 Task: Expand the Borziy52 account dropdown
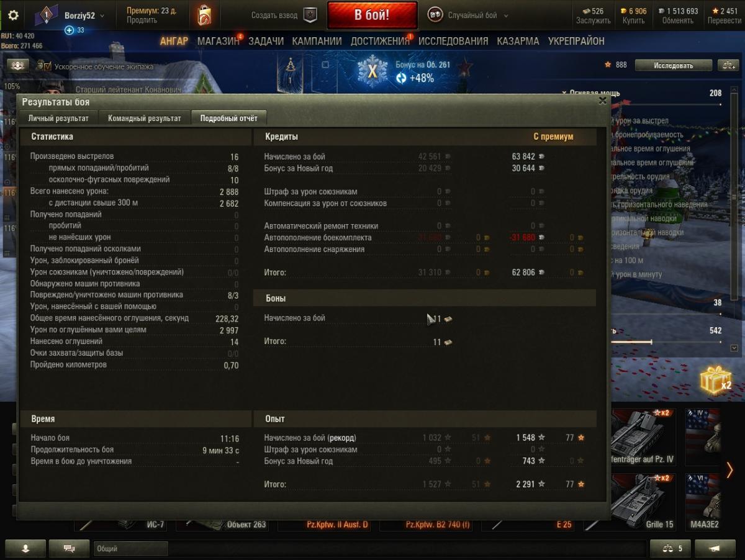(x=102, y=16)
